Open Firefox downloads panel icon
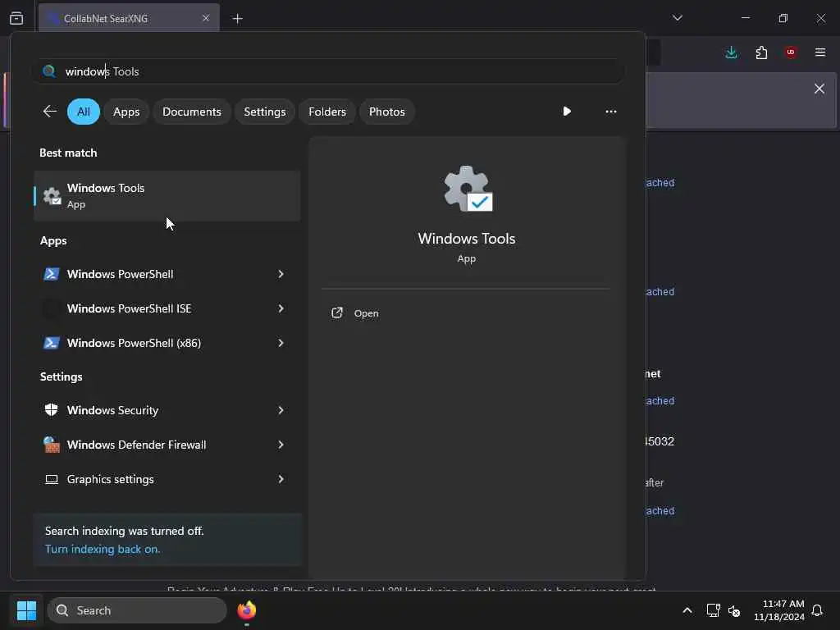Viewport: 840px width, 630px height. click(731, 52)
